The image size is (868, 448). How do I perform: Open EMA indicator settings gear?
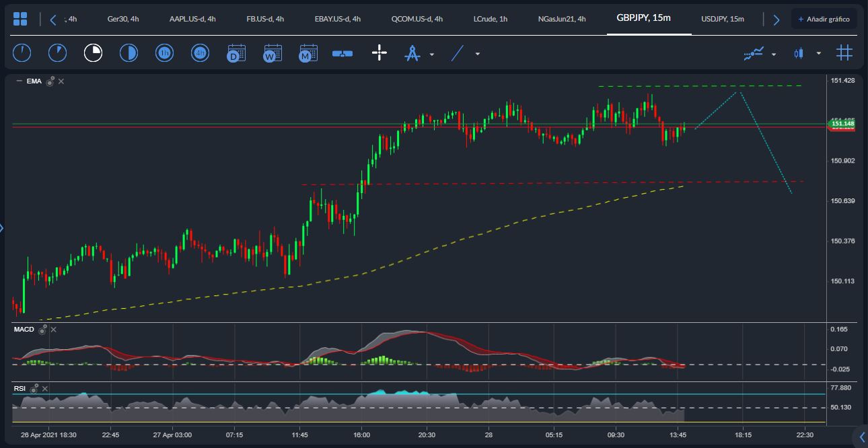click(x=50, y=81)
